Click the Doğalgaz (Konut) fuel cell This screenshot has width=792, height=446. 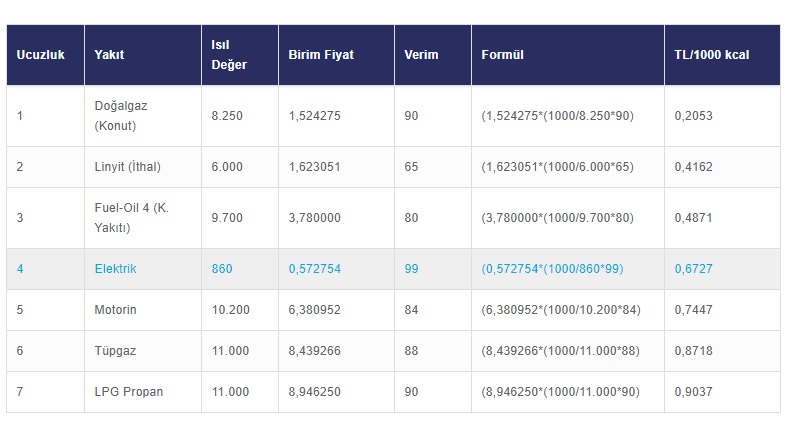[x=121, y=116]
